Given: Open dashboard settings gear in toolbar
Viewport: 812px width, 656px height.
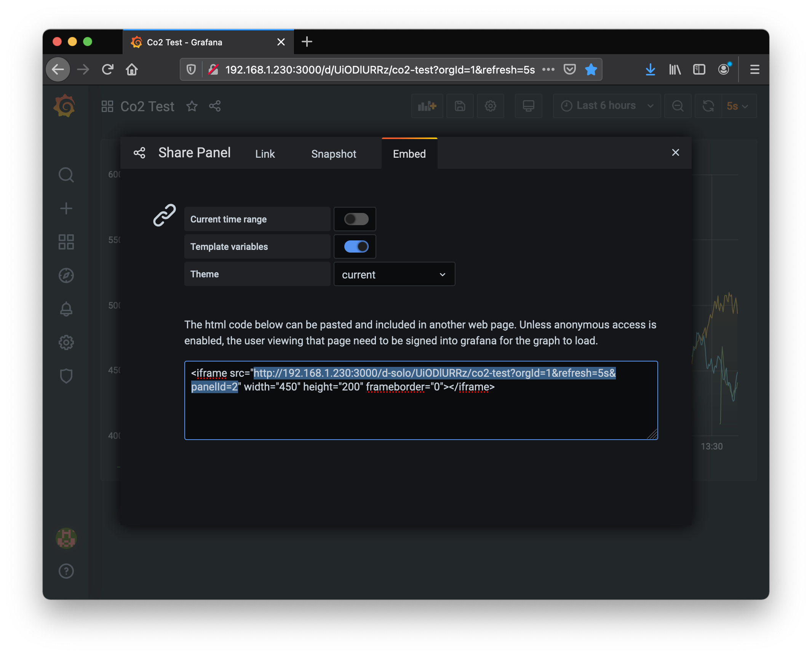Looking at the screenshot, I should click(x=491, y=106).
